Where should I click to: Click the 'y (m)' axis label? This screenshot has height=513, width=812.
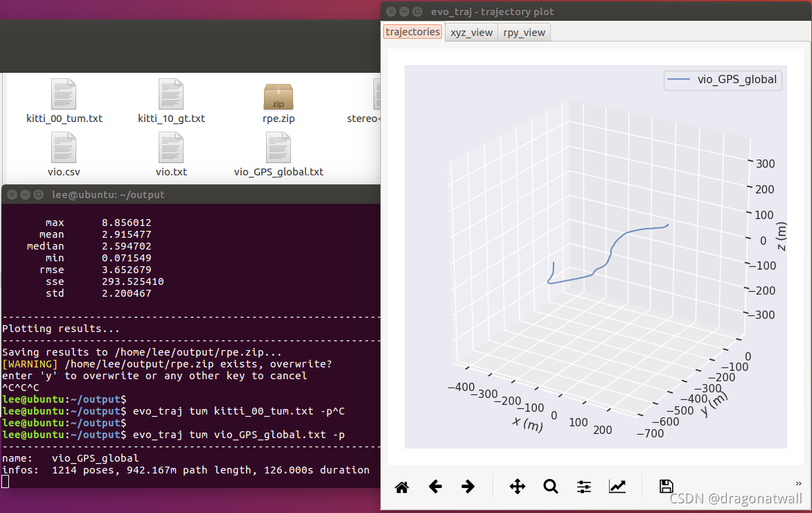click(714, 403)
